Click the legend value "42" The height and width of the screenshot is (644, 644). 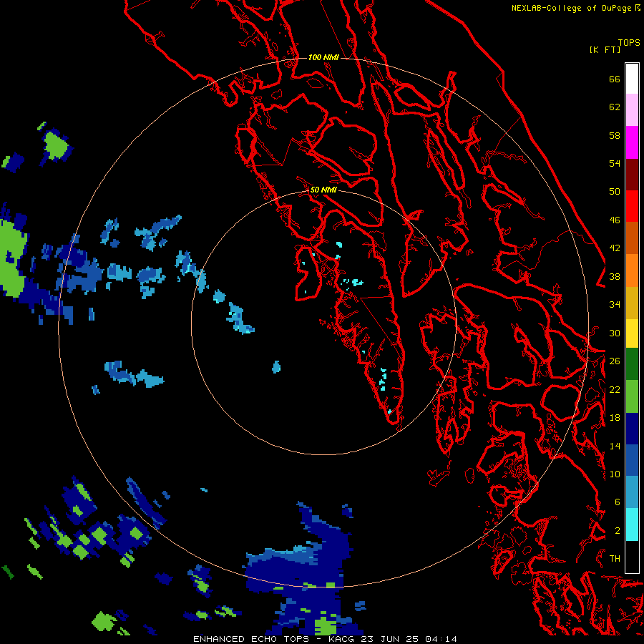(615, 248)
